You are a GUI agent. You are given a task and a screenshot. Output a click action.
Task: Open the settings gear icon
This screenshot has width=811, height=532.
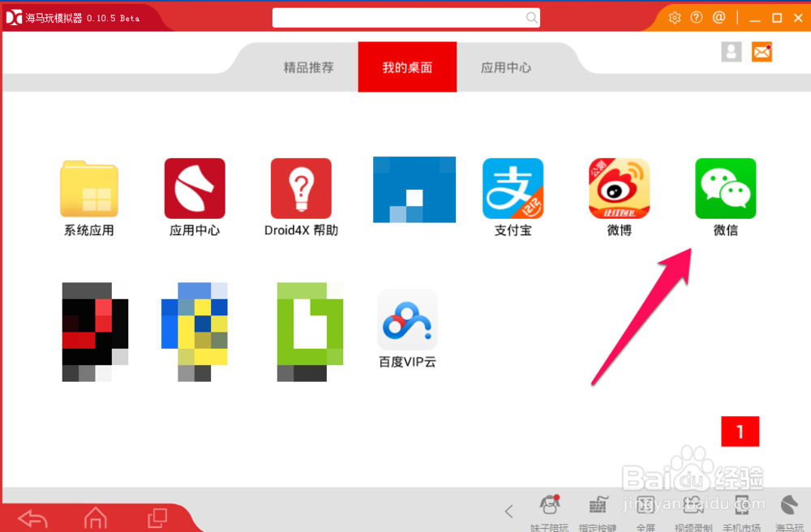(x=675, y=18)
